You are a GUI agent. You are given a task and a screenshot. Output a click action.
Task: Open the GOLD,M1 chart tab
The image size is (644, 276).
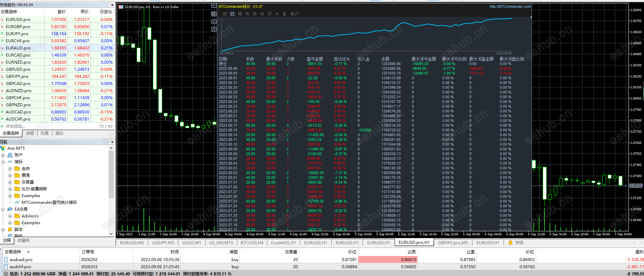[x=192, y=242]
